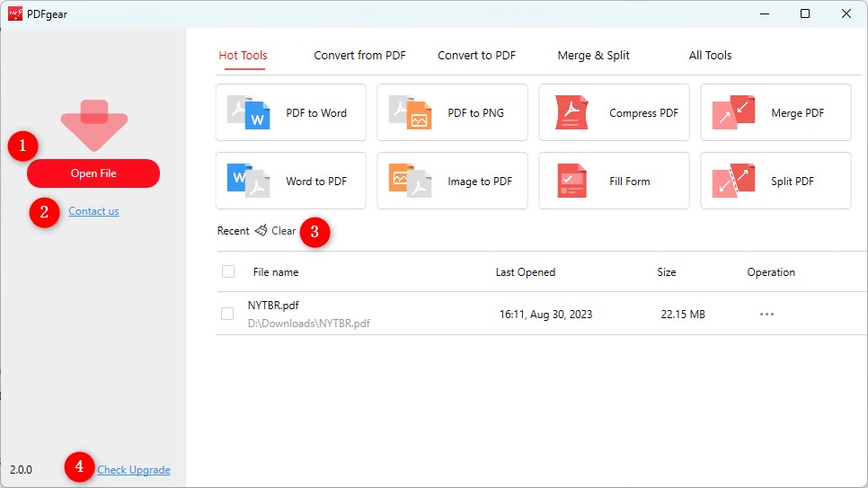Viewport: 868px width, 488px height.
Task: Switch to the Convert from PDF tab
Action: click(x=359, y=56)
